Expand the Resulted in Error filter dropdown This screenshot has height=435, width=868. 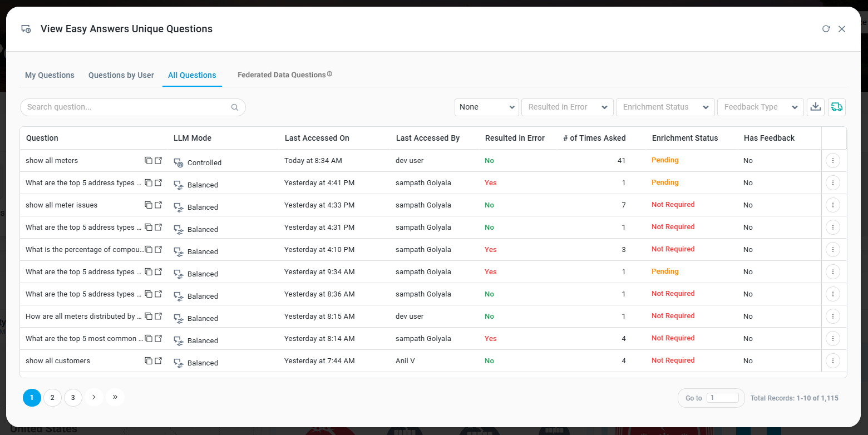[567, 107]
